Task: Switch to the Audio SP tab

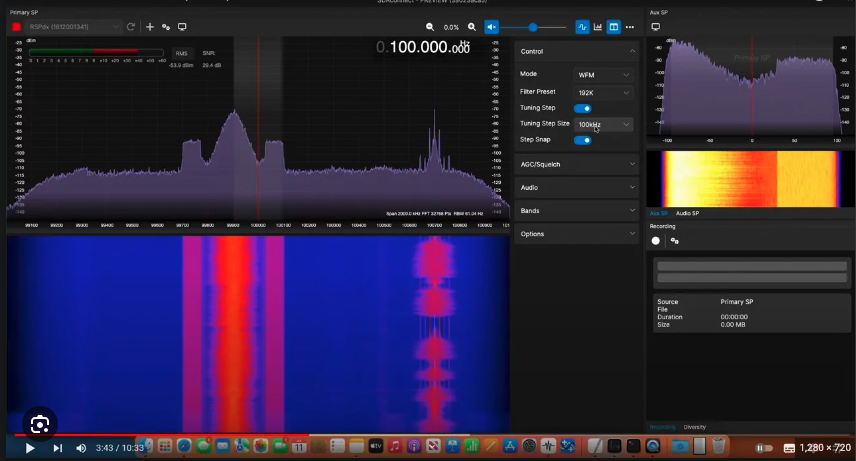Action: 687,213
